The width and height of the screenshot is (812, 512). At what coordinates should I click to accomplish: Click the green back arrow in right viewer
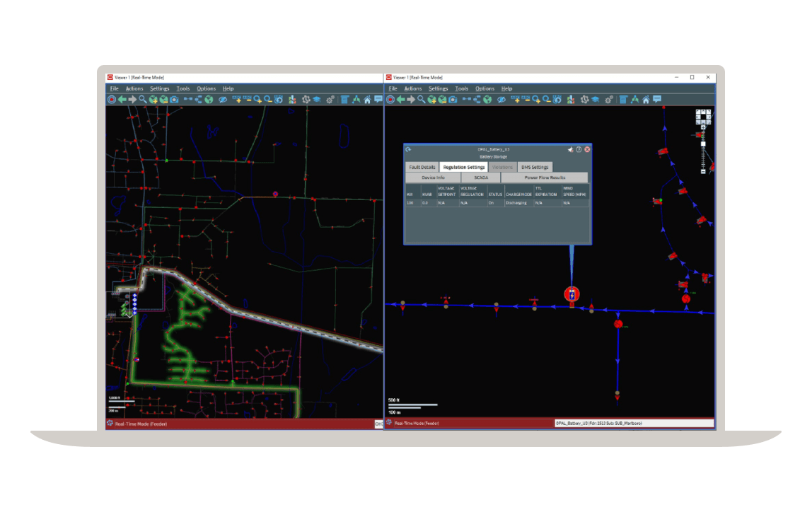pyautogui.click(x=401, y=100)
